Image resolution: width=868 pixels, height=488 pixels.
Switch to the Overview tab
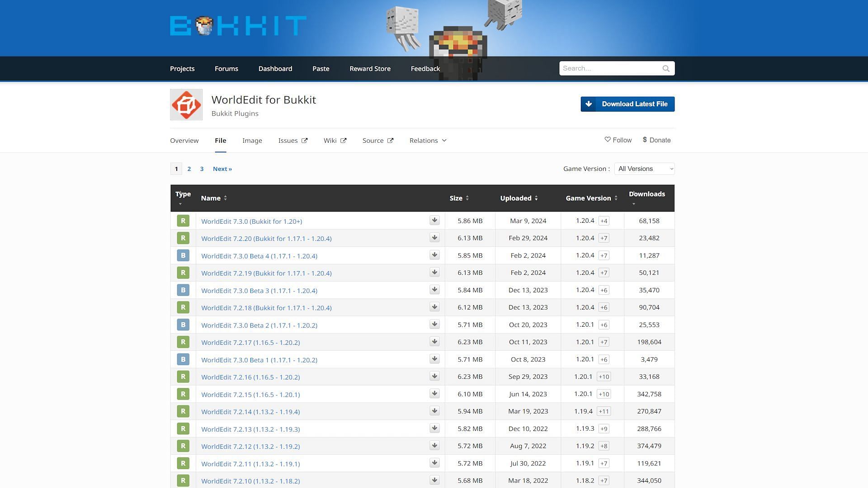tap(184, 141)
